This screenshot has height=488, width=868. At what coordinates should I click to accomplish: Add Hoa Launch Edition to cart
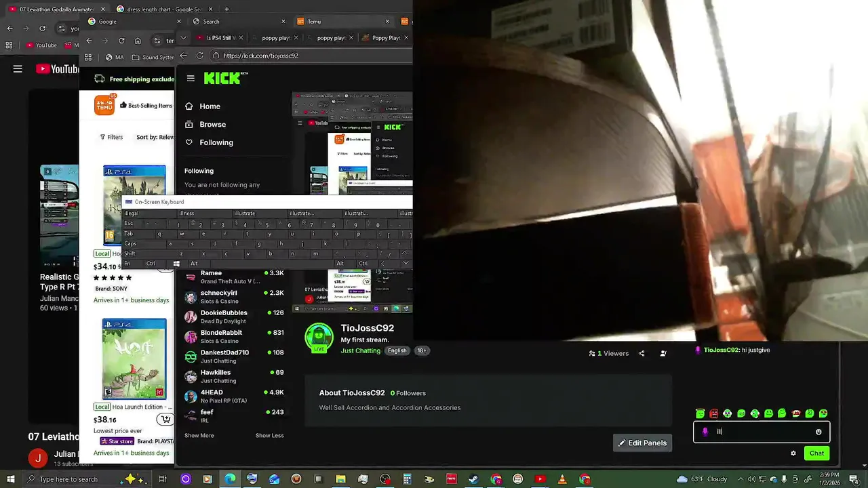(x=165, y=420)
